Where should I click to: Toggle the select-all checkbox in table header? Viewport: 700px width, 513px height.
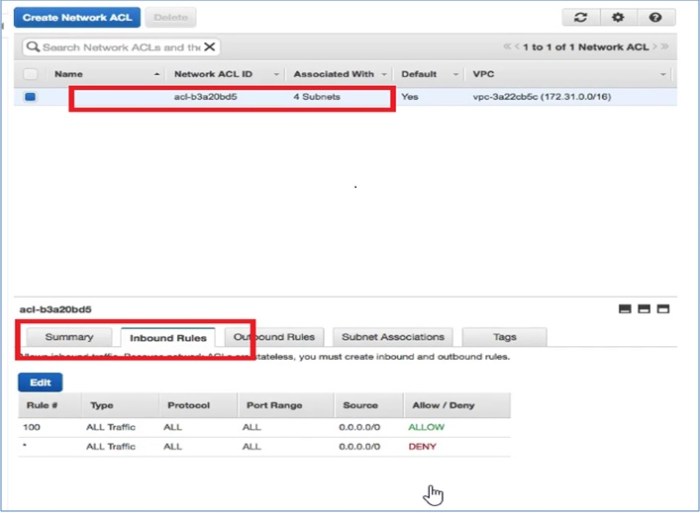click(x=30, y=74)
